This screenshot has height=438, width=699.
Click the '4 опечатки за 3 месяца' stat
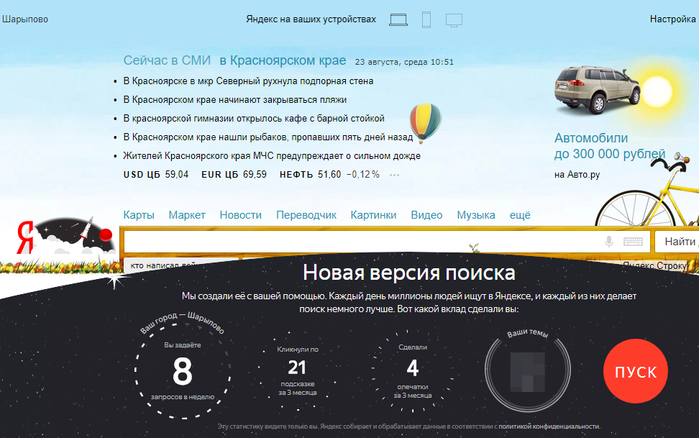[412, 371]
